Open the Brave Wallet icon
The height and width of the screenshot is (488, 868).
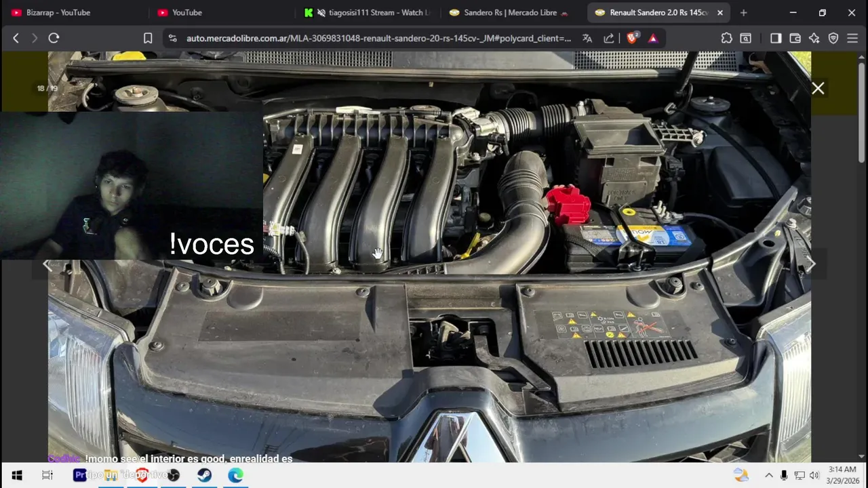click(795, 39)
